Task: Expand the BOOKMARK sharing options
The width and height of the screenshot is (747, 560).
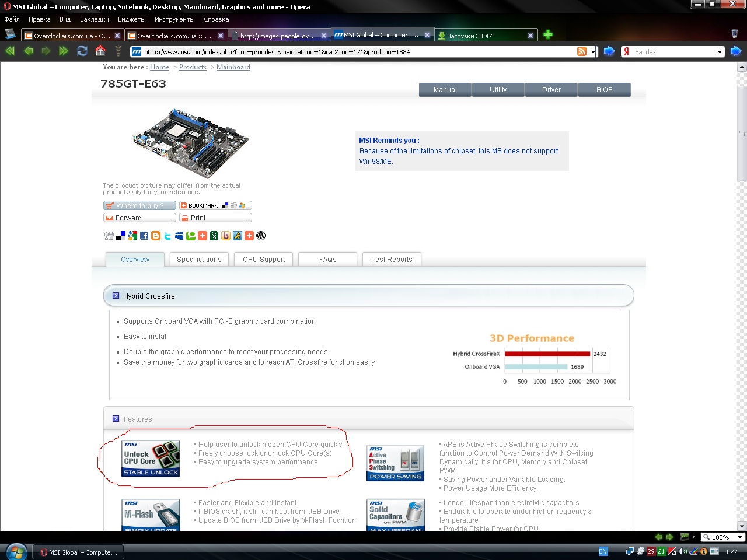Action: pyautogui.click(x=215, y=205)
